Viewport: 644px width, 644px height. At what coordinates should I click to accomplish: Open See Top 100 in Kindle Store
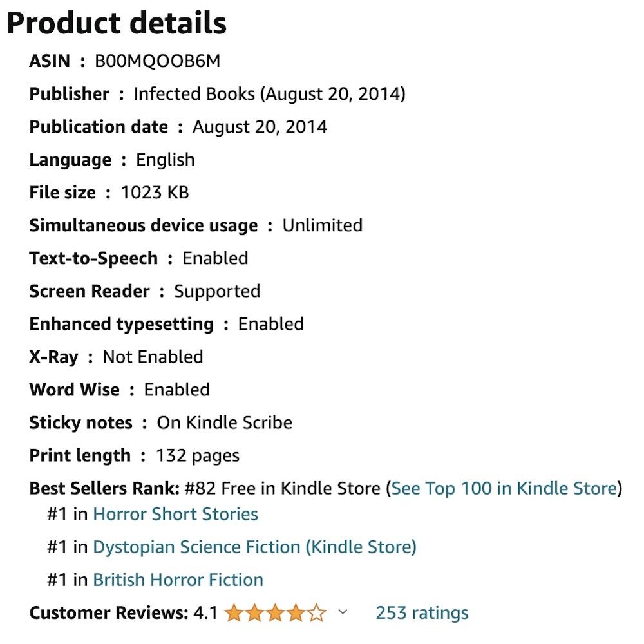[504, 488]
